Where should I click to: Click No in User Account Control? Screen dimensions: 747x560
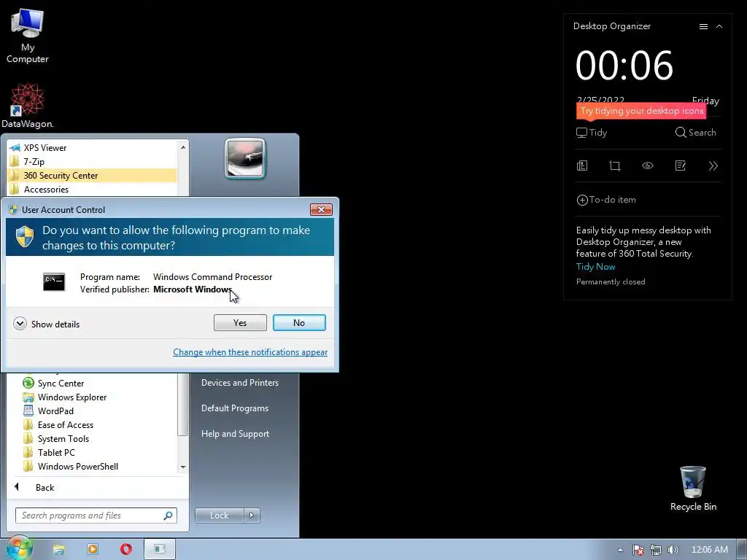[299, 323]
